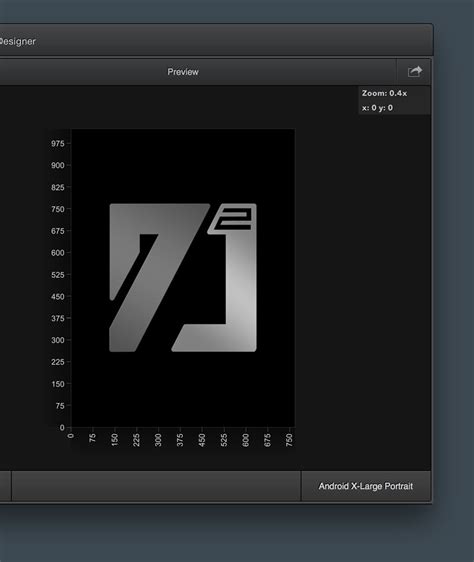Click the 525 mark on horizontal ruler
The height and width of the screenshot is (562, 474).
click(x=224, y=440)
